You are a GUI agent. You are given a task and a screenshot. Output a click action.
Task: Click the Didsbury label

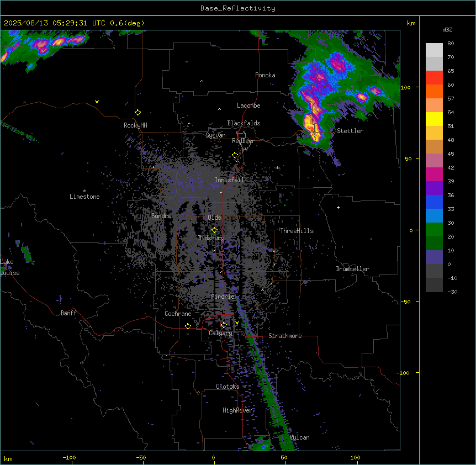[x=211, y=238]
